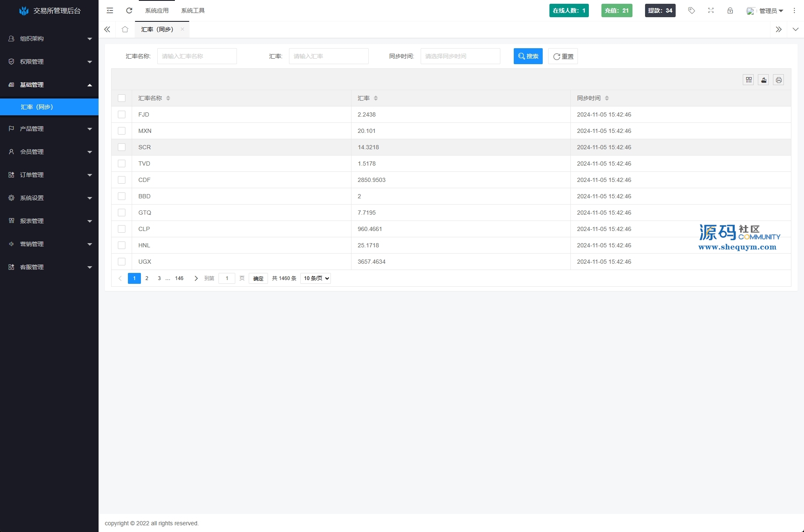Collapse sidebar using the menu fold icon
Viewport: 804px width, 532px height.
[110, 10]
